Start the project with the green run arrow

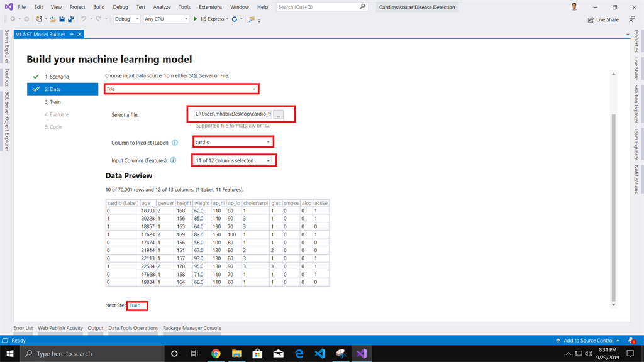196,19
